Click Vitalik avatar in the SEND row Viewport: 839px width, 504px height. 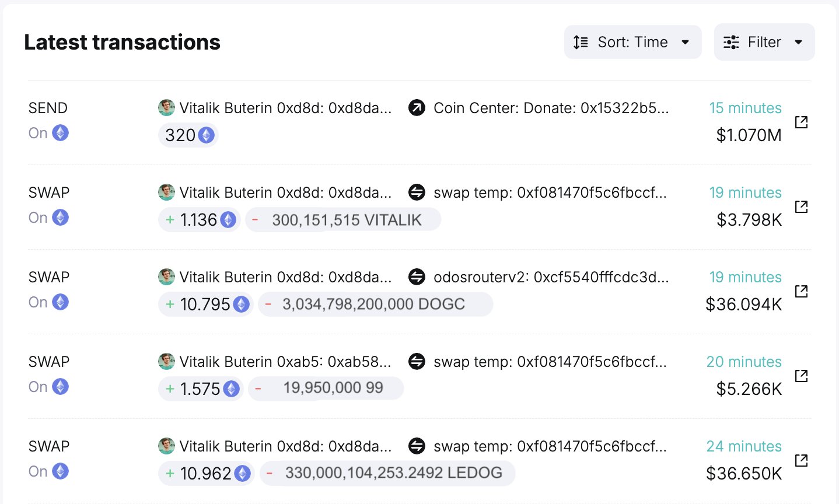coord(166,108)
